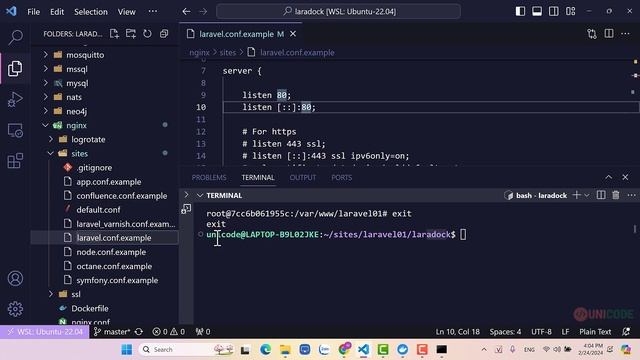Open Remote Explorer view
640x360 pixels.
coord(15,131)
